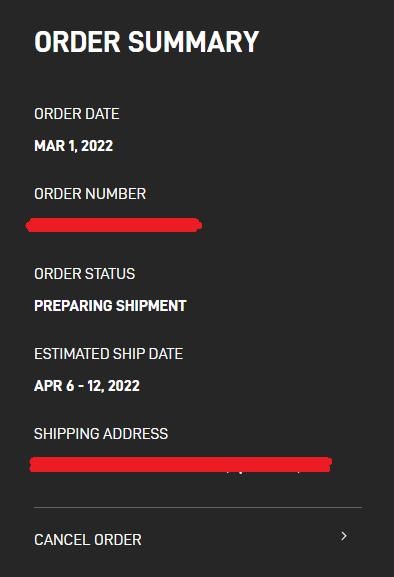394x577 pixels.
Task: Select the year 2022 in the estimated ship date
Action: pos(124,386)
